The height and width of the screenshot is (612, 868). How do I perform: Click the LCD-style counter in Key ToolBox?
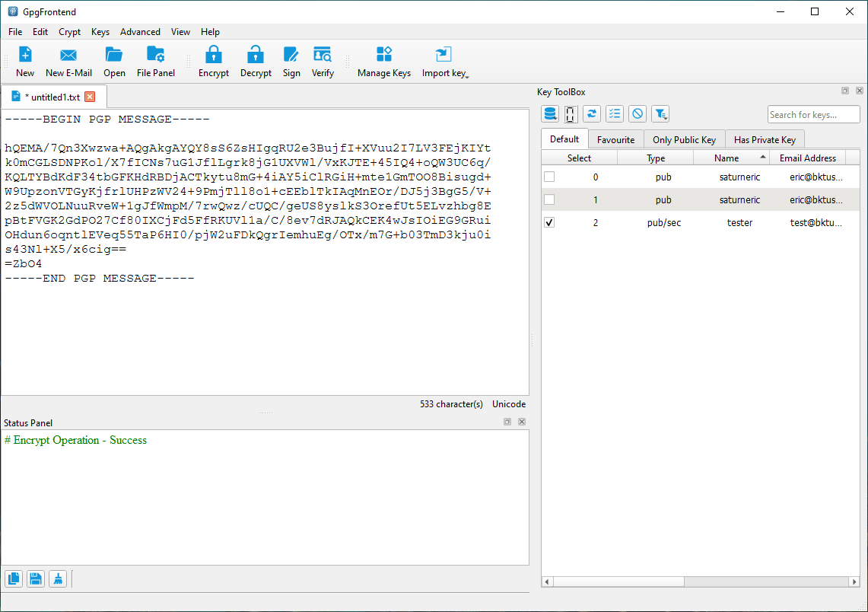(x=571, y=114)
